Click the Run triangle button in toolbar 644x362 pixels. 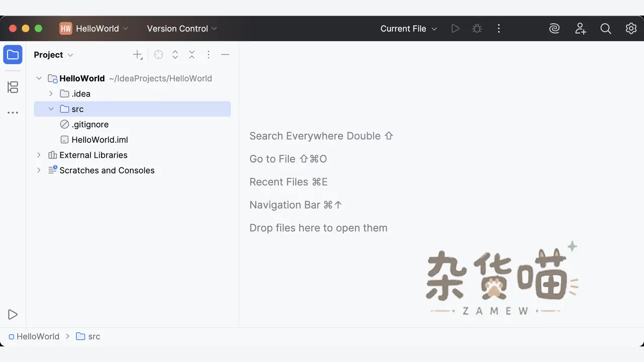pyautogui.click(x=455, y=29)
